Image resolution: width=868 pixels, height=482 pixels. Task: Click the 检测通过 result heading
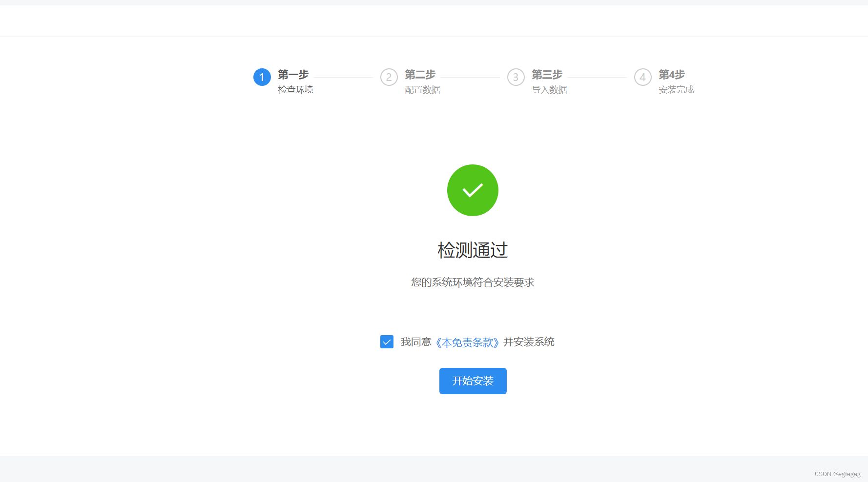click(472, 250)
